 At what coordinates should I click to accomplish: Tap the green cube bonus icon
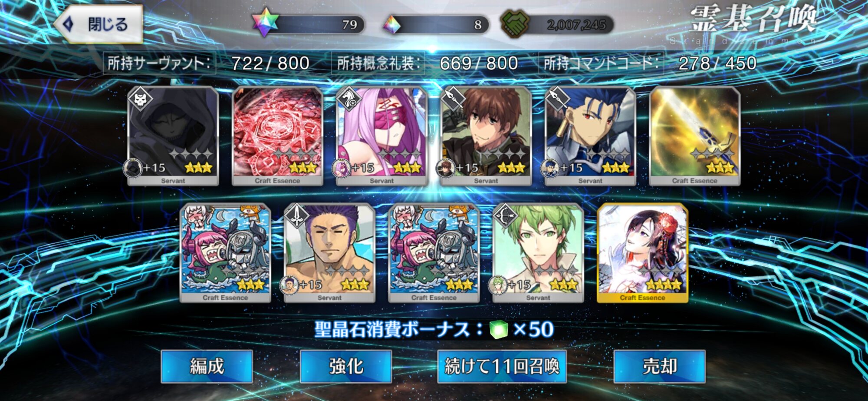point(499,329)
